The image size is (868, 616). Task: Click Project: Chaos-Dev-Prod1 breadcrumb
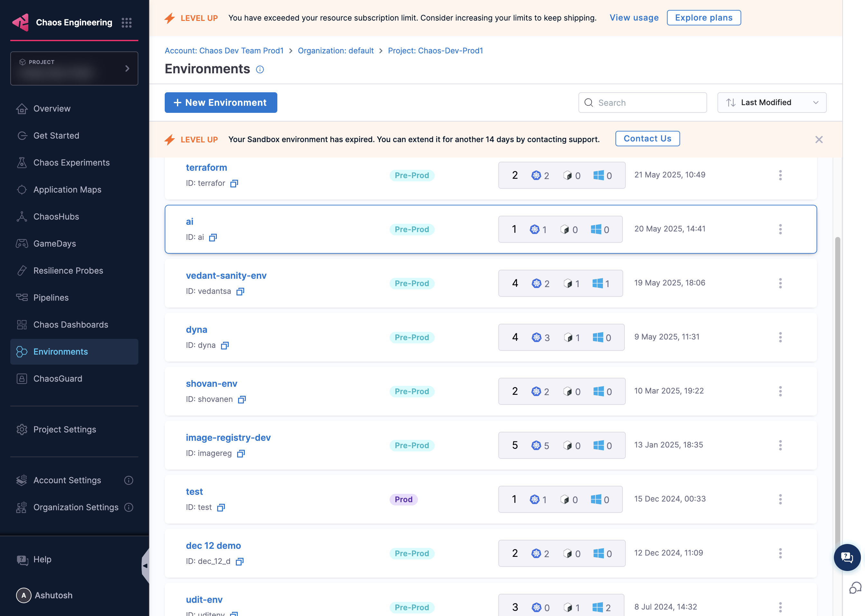(x=435, y=51)
